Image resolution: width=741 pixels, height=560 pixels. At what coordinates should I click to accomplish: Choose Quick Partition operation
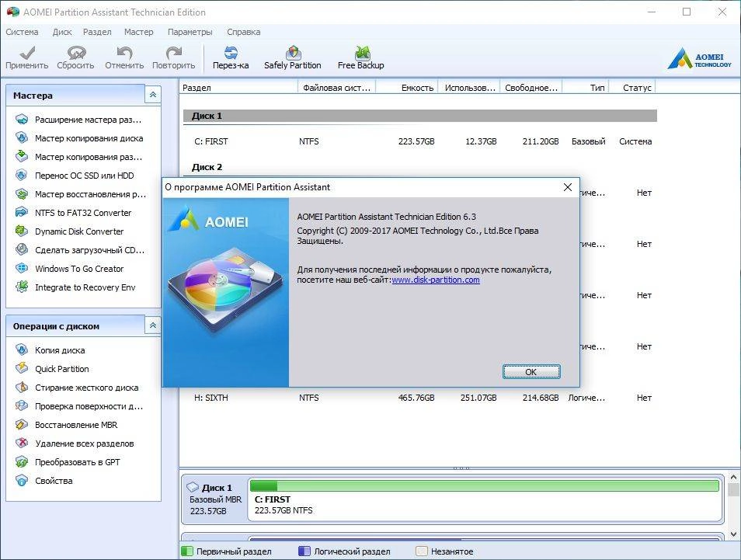(x=52, y=369)
